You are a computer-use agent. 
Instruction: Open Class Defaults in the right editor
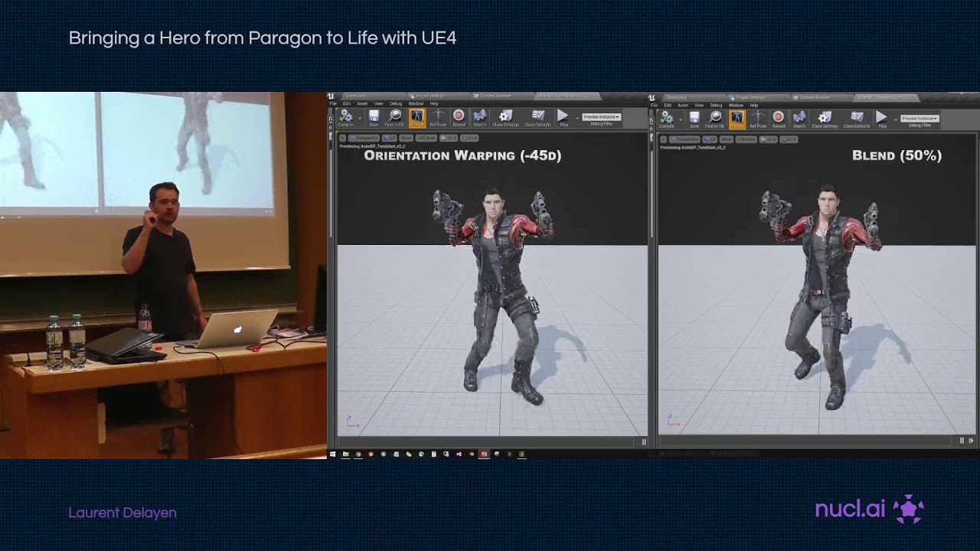(857, 119)
